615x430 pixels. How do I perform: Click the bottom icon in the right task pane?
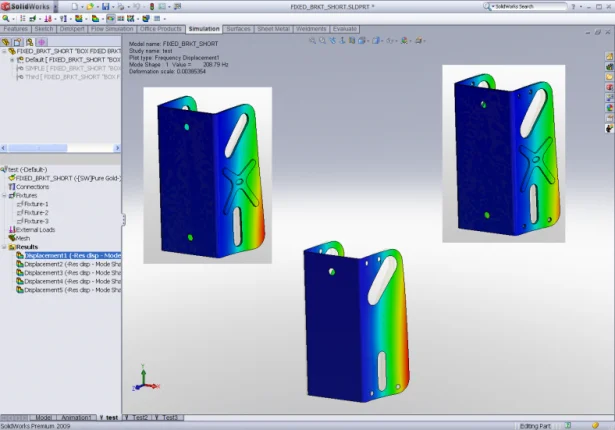[x=609, y=128]
